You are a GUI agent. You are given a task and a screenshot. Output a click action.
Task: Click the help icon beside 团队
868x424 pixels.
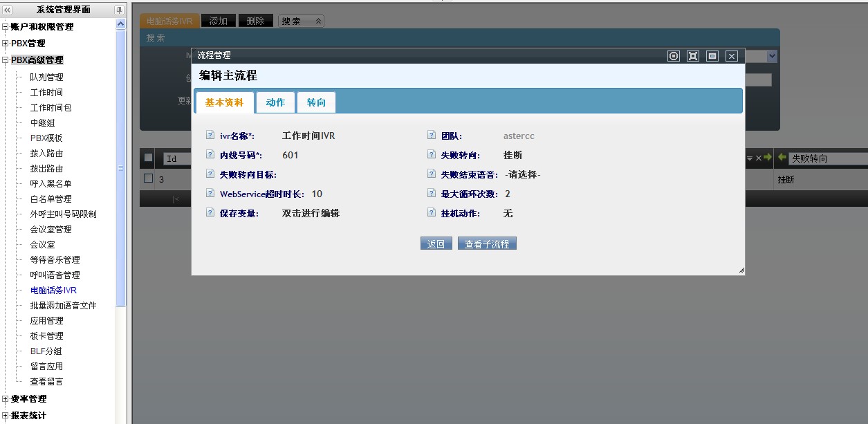(x=432, y=136)
